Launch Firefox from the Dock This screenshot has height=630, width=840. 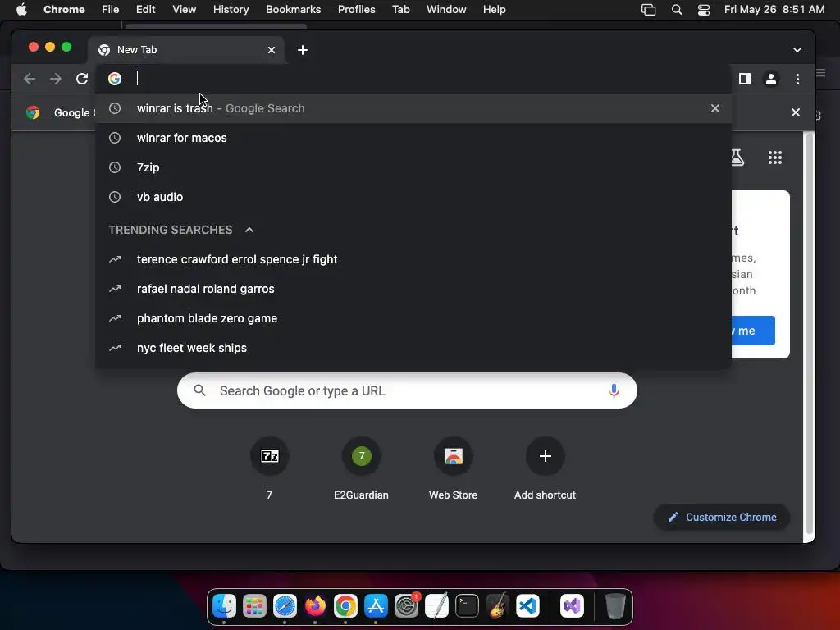[x=315, y=606]
